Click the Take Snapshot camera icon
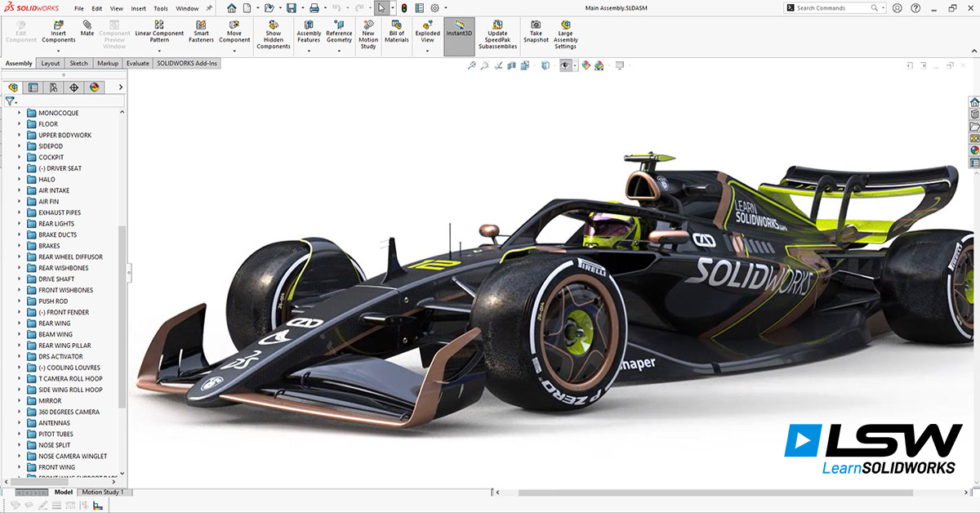 pyautogui.click(x=536, y=25)
